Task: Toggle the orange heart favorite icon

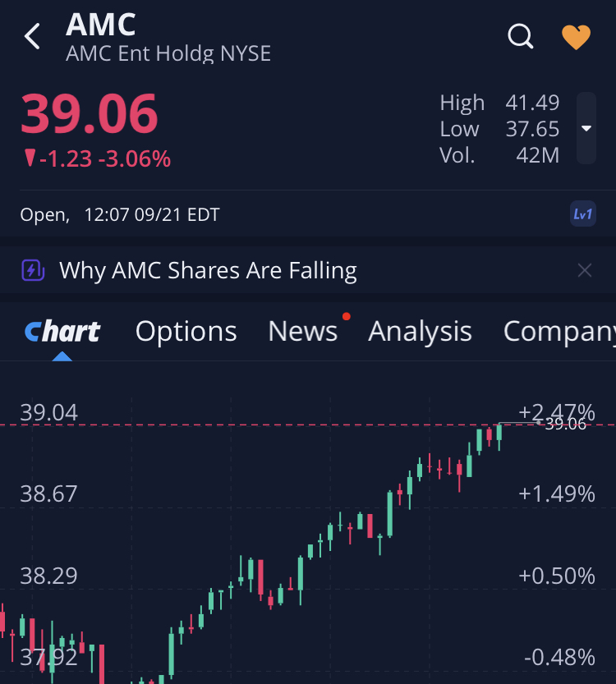Action: click(576, 37)
